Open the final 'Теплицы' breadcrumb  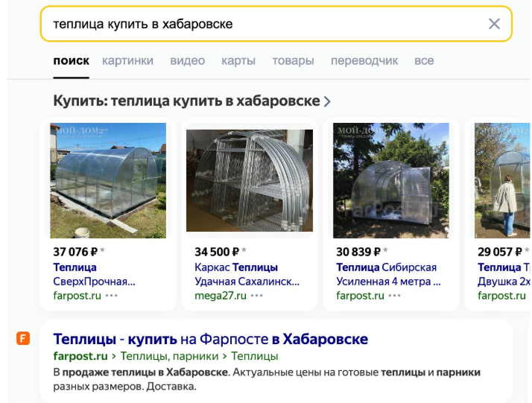click(255, 356)
